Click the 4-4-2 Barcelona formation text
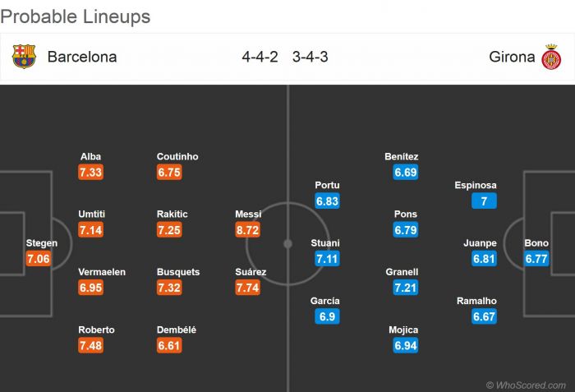The height and width of the screenshot is (392, 575). [260, 58]
